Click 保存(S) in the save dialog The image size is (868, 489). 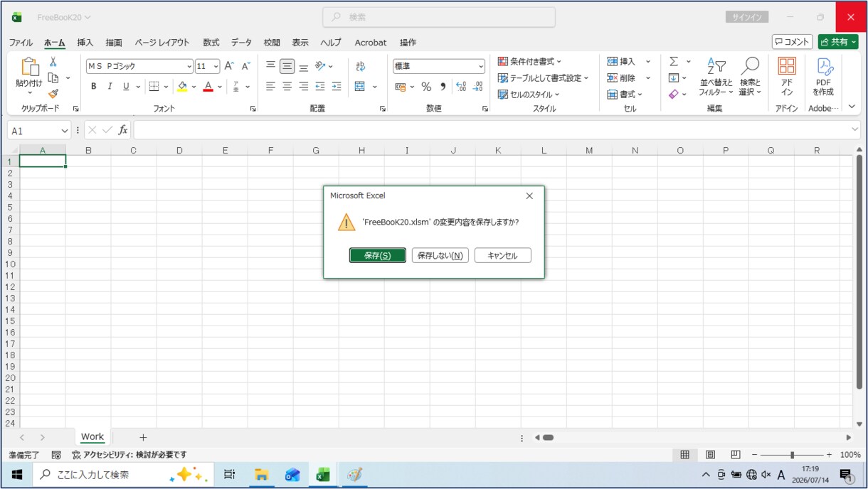378,255
